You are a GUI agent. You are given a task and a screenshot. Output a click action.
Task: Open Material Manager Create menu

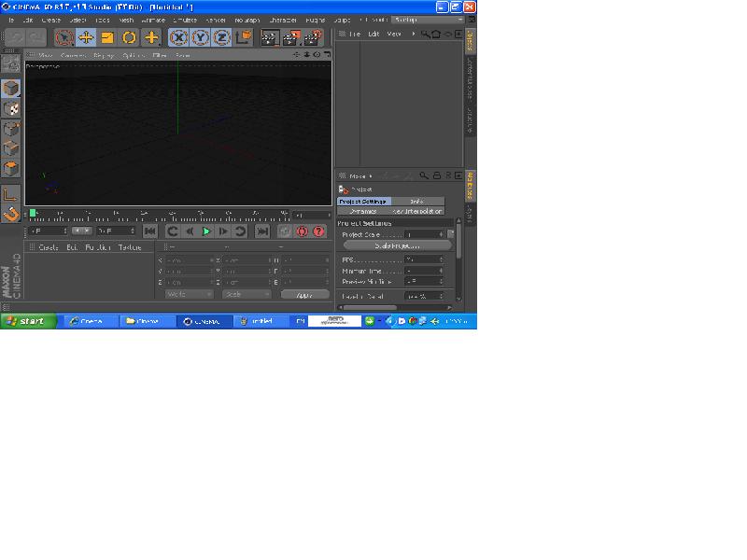(49, 247)
